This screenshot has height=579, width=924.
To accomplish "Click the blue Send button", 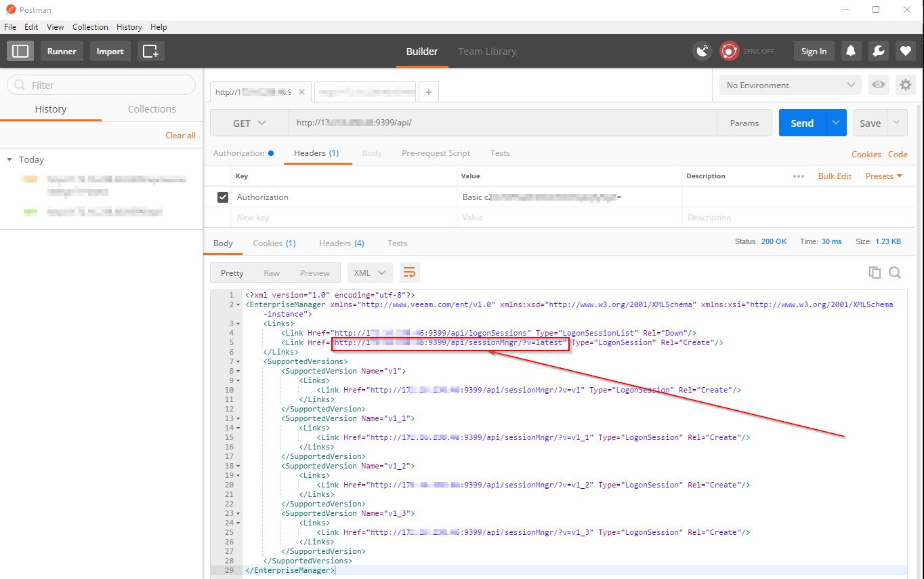I will [802, 123].
